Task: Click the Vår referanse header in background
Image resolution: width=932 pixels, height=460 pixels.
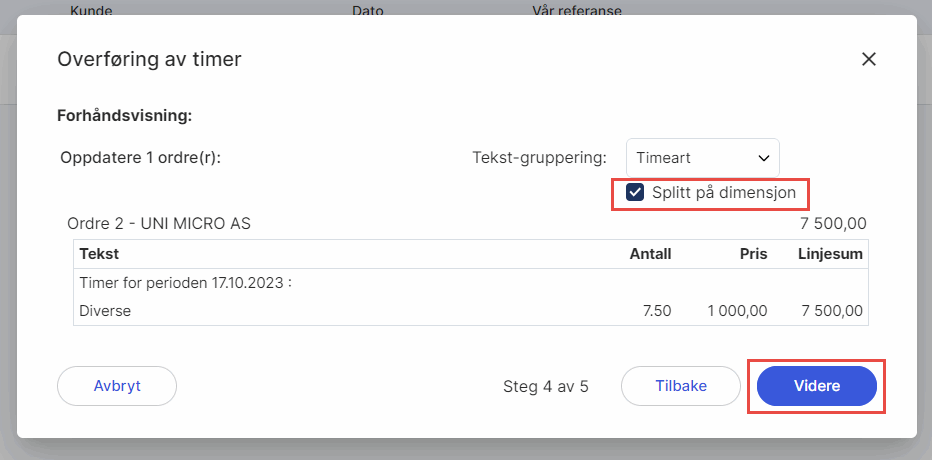Action: pyautogui.click(x=577, y=12)
